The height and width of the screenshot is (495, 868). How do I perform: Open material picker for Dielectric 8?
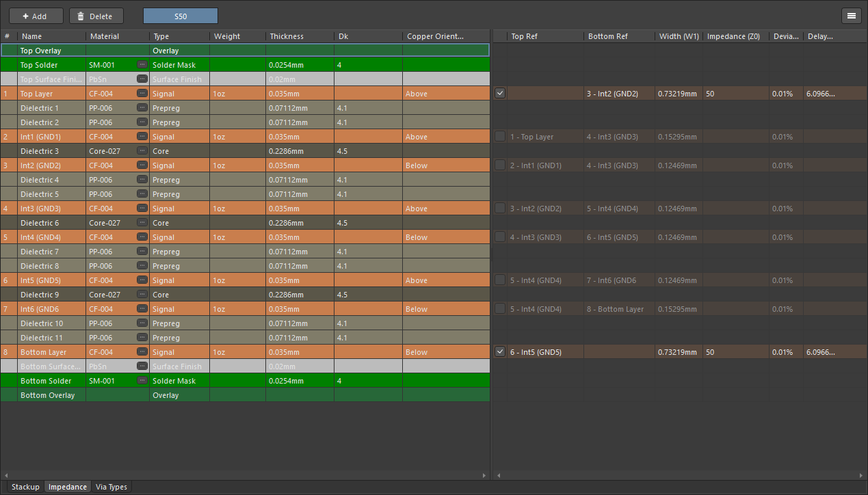(x=142, y=266)
